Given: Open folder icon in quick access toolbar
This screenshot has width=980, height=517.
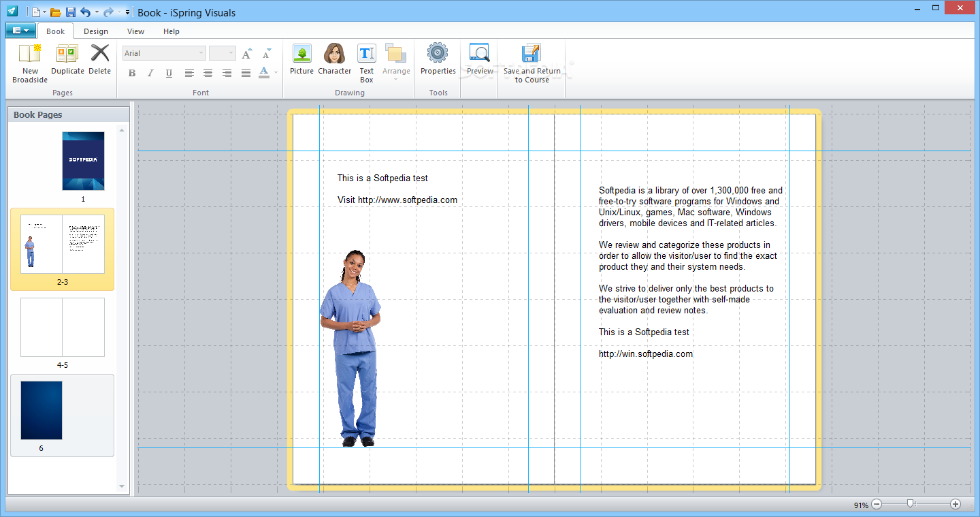Looking at the screenshot, I should (x=56, y=12).
